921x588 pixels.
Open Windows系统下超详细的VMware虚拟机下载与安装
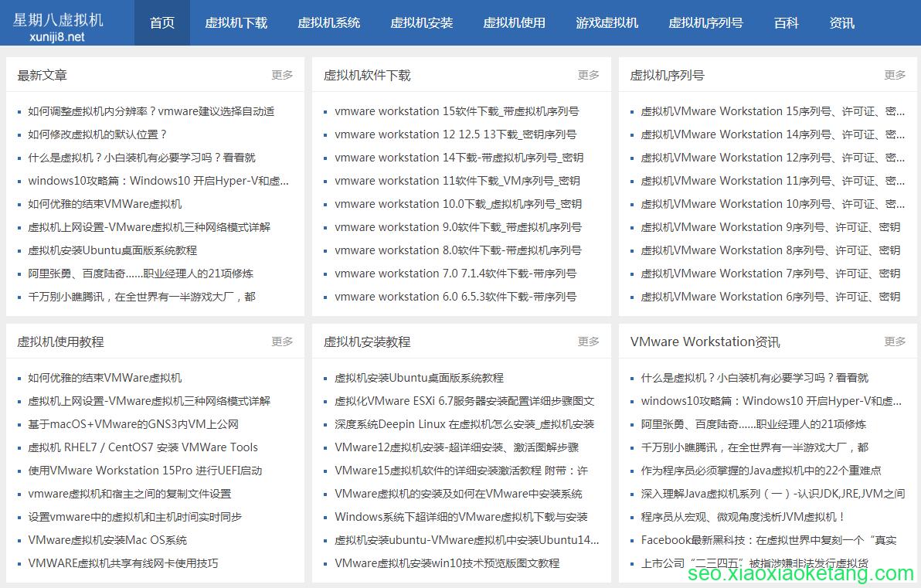click(x=461, y=517)
